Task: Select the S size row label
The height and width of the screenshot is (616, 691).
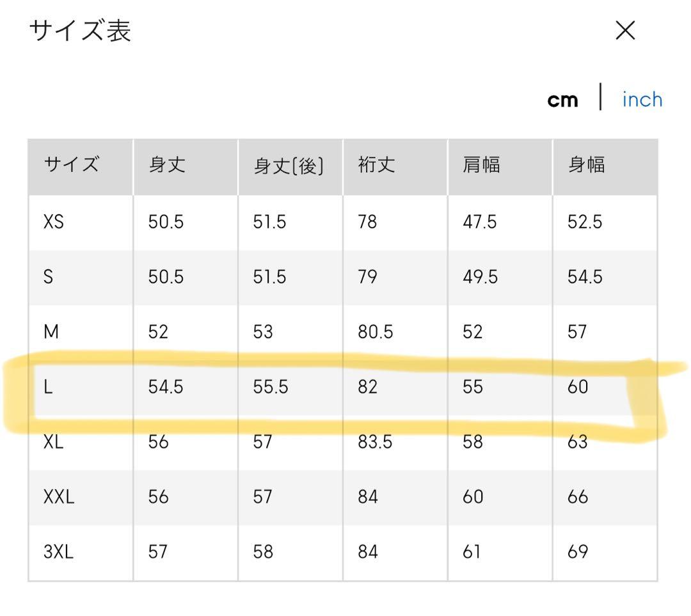Action: [49, 277]
